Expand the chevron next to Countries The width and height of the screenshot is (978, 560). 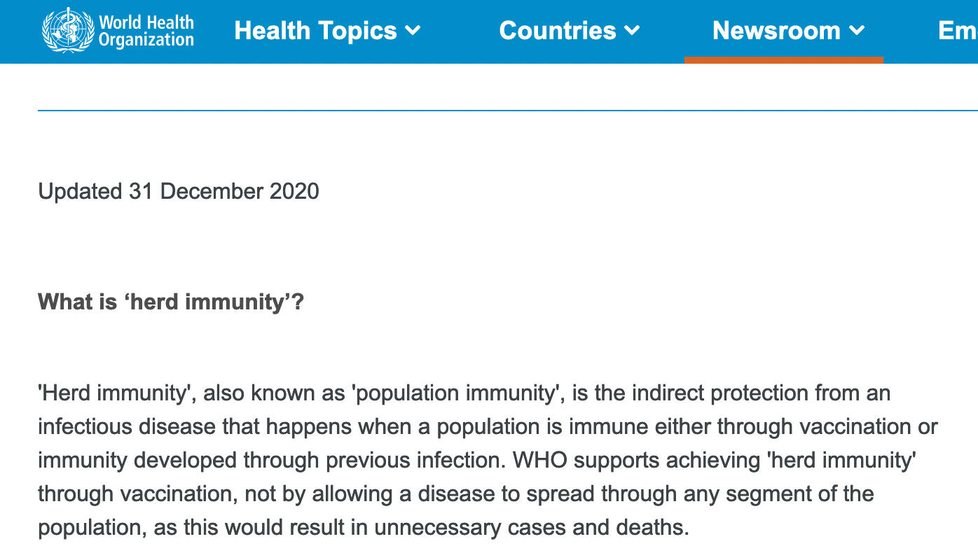point(632,31)
